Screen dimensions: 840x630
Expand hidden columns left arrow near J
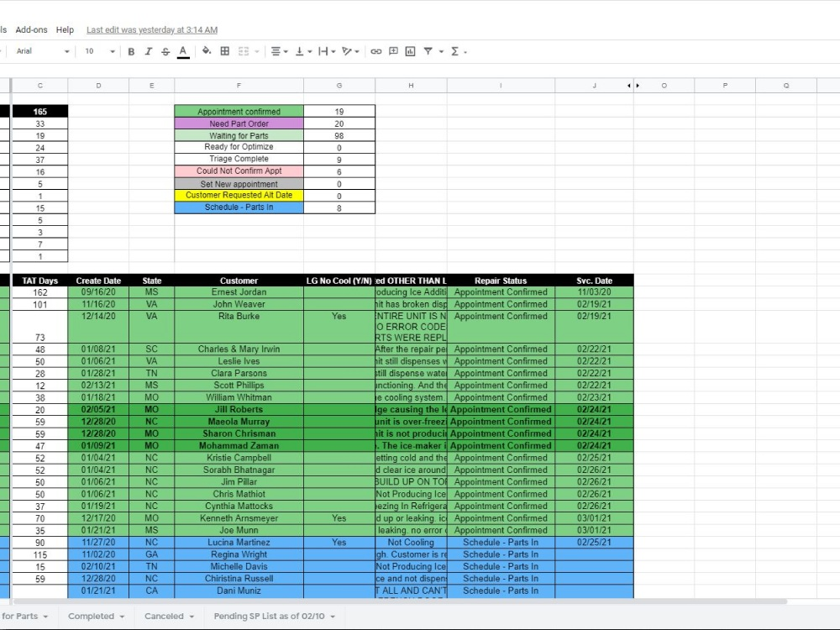click(629, 86)
